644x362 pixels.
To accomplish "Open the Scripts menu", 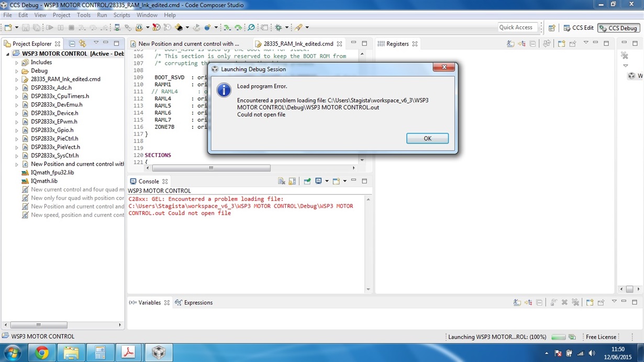I will [121, 15].
